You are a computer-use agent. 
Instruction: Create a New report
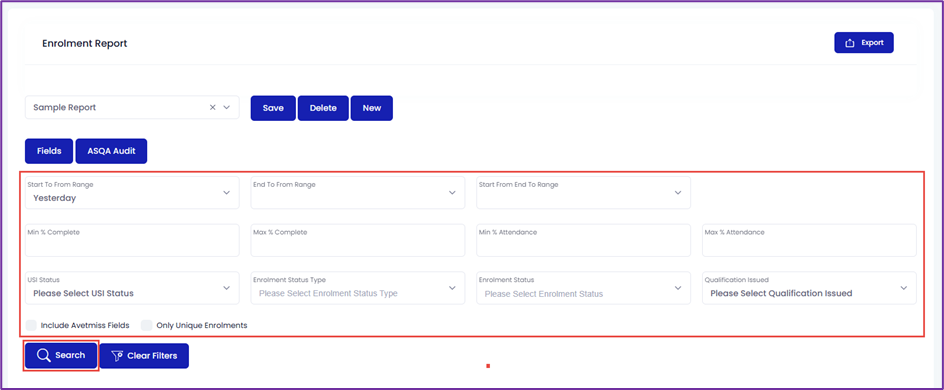tap(371, 108)
